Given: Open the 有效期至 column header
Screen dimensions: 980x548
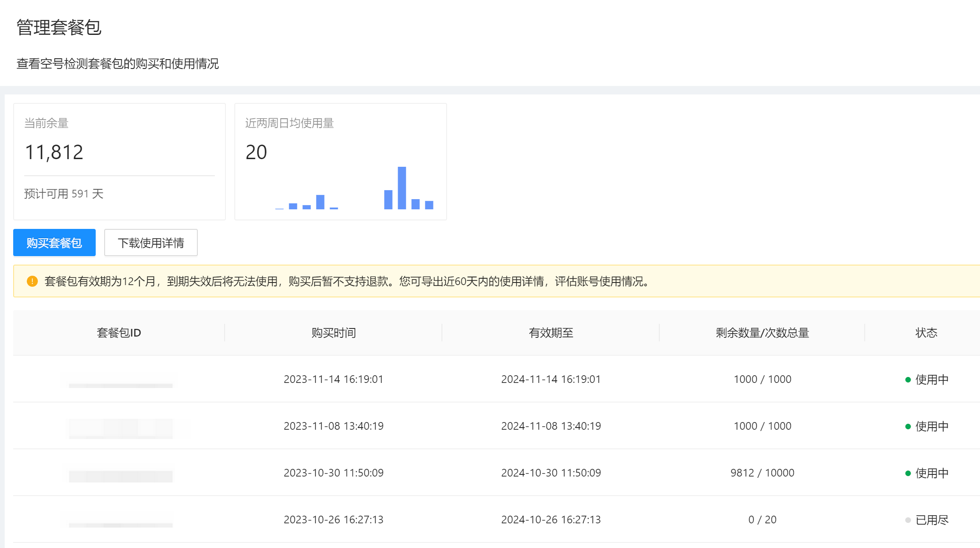Looking at the screenshot, I should [551, 333].
